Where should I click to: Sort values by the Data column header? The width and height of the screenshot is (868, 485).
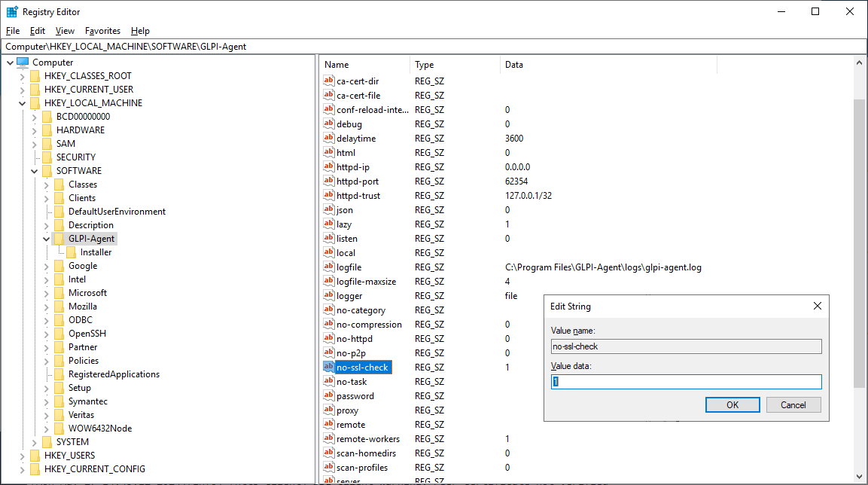608,65
